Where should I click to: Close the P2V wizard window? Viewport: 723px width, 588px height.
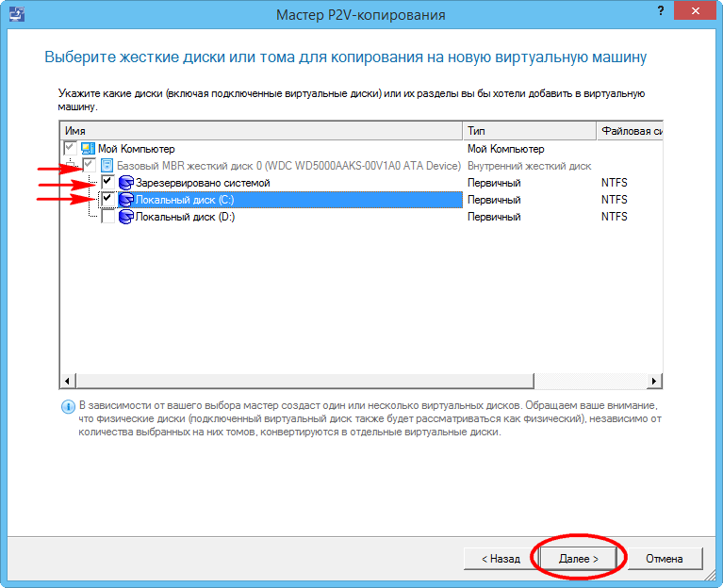click(696, 10)
